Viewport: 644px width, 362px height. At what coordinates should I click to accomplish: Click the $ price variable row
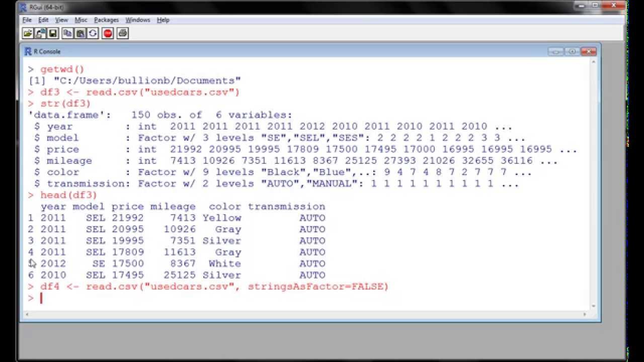[x=305, y=149]
